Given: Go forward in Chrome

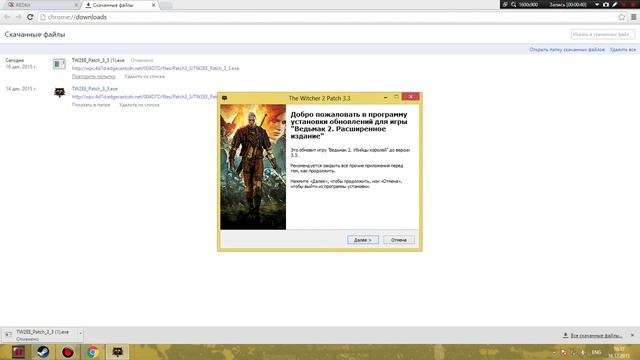Looking at the screenshot, I should pyautogui.click(x=18, y=17).
